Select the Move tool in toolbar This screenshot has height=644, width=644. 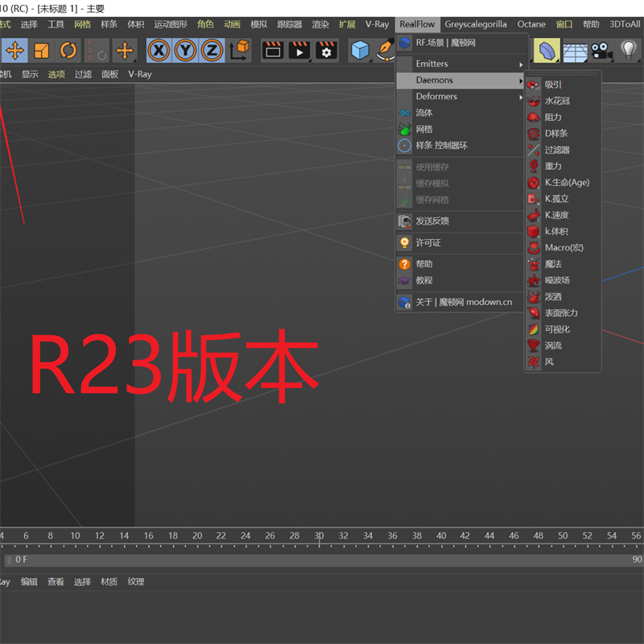(x=14, y=51)
